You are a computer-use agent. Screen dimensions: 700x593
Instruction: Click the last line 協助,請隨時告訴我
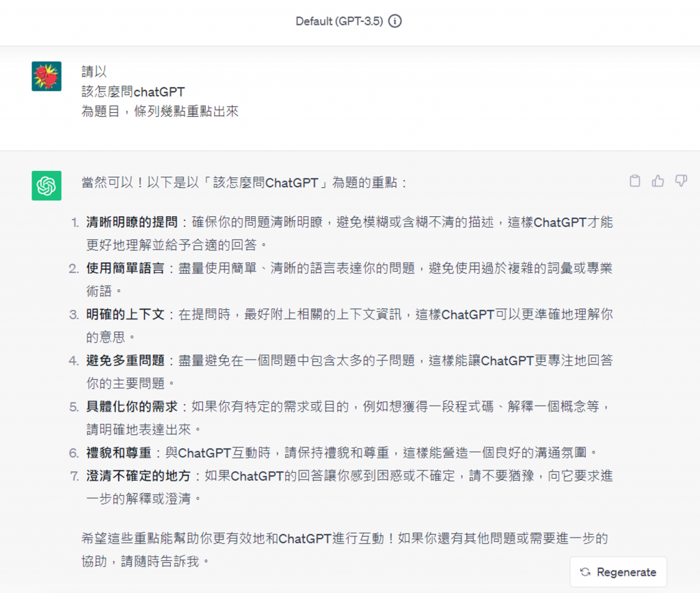coord(146,562)
